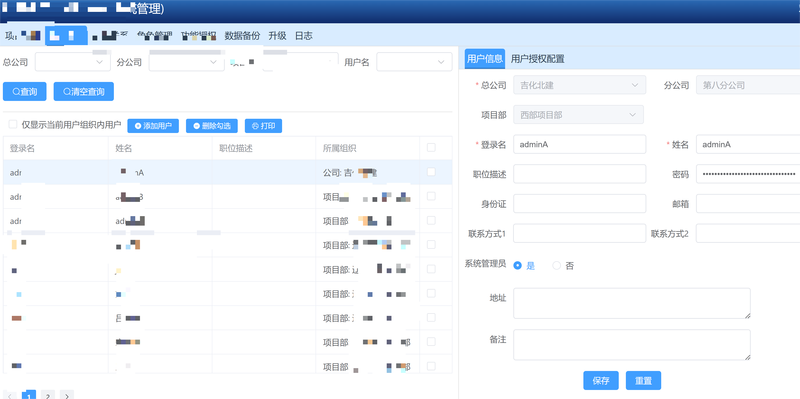
Task: Select 是 for 系统管理员
Action: click(518, 265)
